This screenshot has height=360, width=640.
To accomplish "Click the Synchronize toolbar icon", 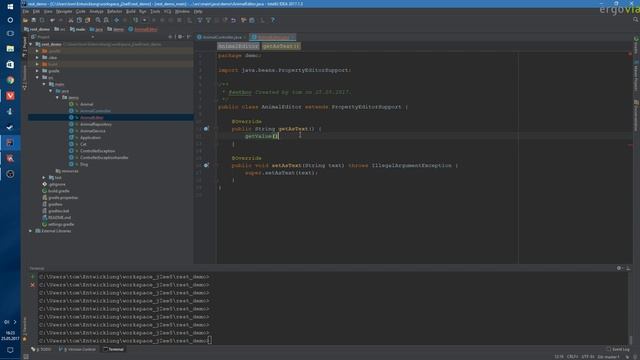I will (x=42, y=20).
